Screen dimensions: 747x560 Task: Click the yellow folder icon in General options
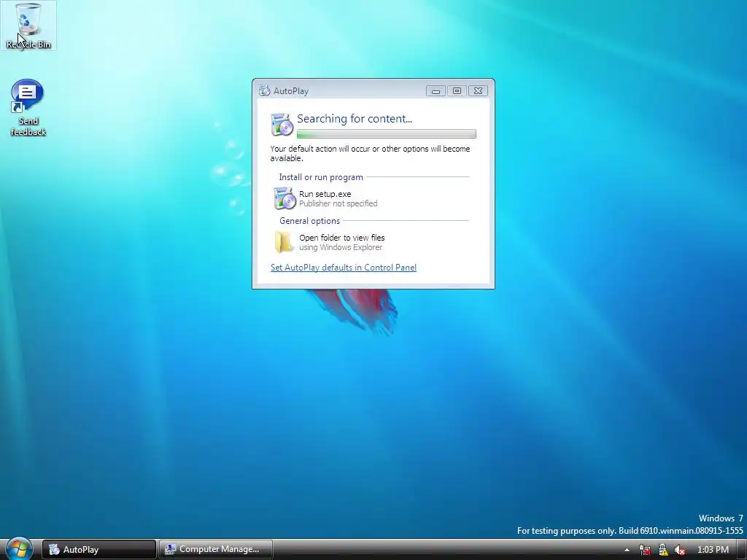[284, 242]
